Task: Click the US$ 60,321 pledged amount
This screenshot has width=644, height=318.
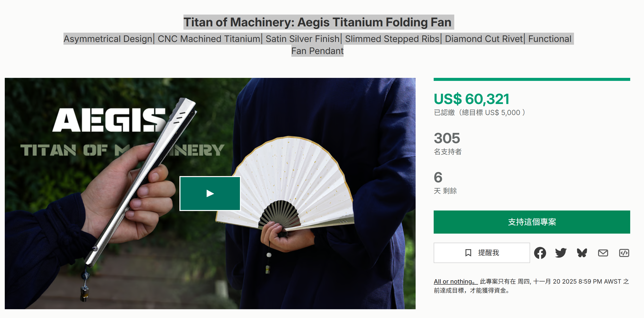Action: (x=472, y=99)
